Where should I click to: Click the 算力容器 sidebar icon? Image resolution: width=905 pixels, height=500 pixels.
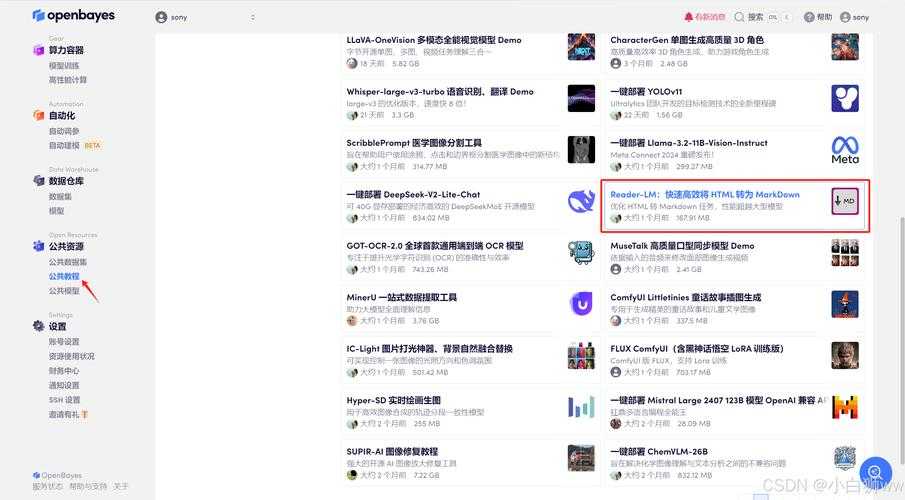pos(38,50)
